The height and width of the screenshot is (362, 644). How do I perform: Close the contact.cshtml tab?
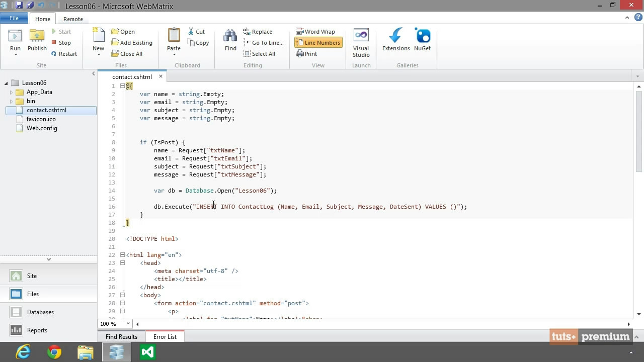pos(161,76)
